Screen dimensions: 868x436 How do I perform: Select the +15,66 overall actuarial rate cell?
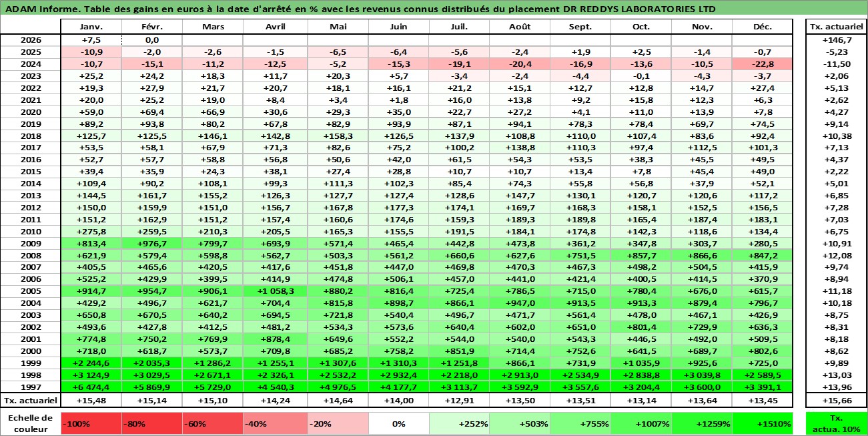(x=836, y=401)
